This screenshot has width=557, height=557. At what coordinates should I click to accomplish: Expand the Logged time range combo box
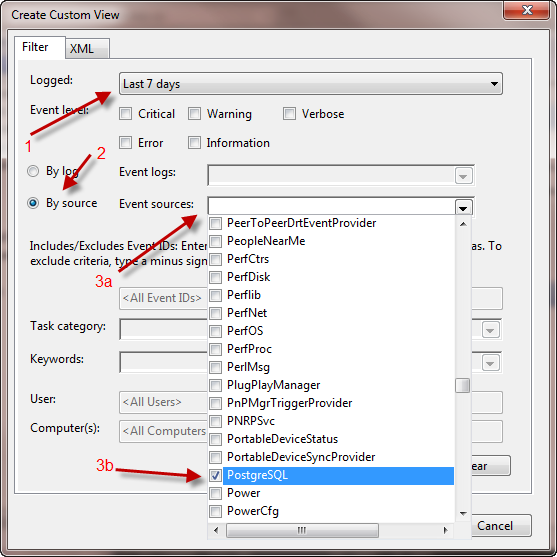[x=311, y=84]
